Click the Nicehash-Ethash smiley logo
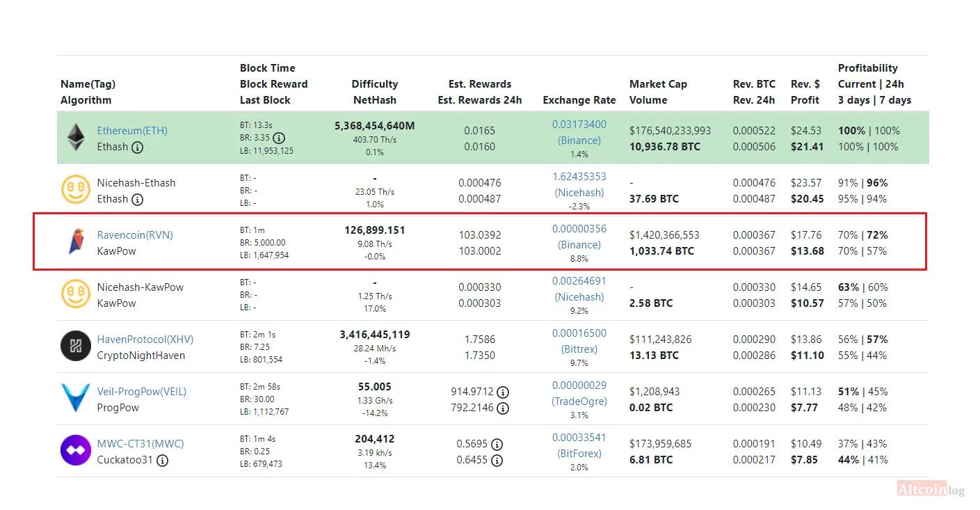The height and width of the screenshot is (510, 980). pos(76,189)
